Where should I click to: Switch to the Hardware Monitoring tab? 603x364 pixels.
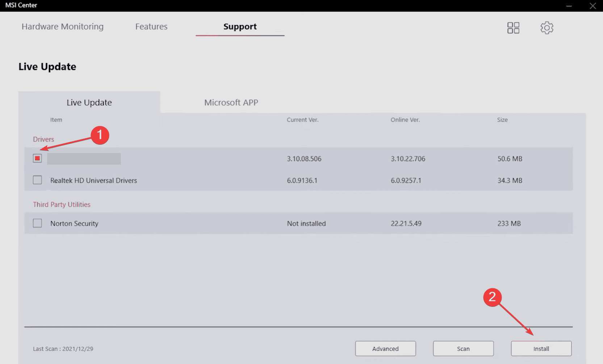[x=63, y=26]
